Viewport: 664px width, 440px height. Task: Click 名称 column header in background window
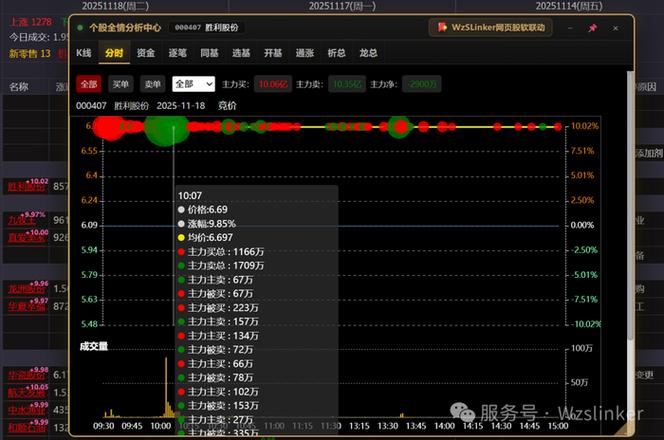click(19, 87)
